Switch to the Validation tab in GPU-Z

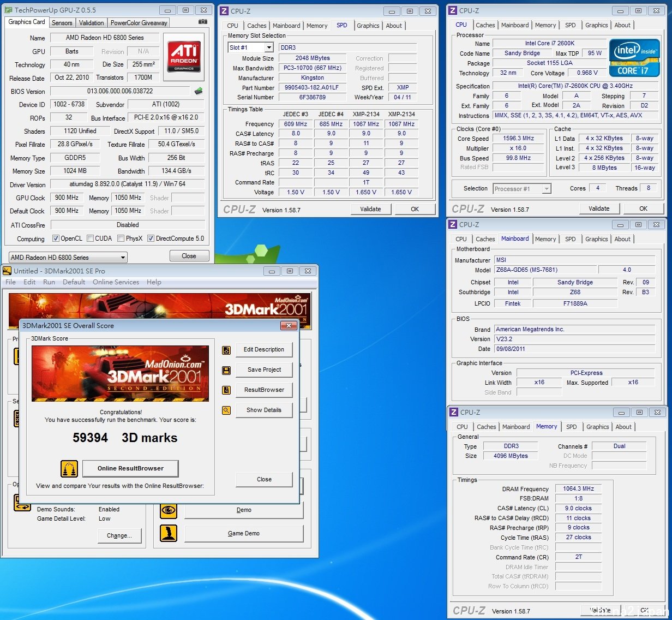[91, 23]
